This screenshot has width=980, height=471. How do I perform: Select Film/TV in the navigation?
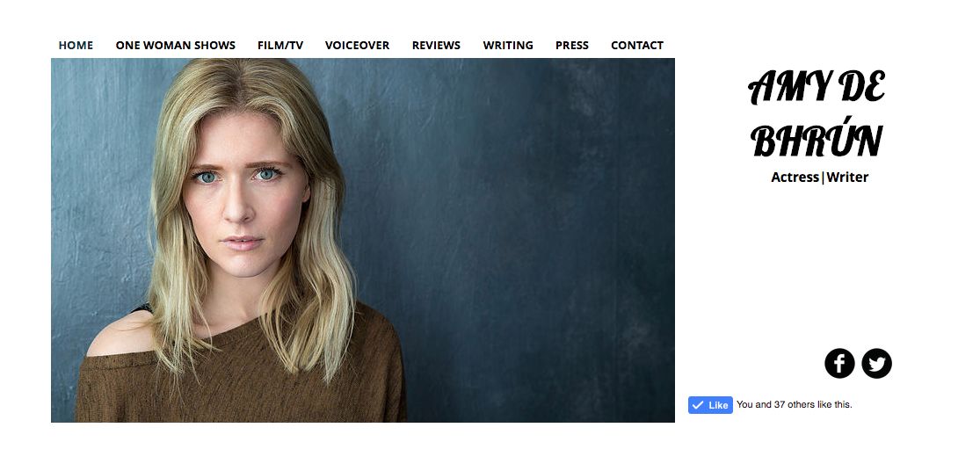[x=280, y=45]
